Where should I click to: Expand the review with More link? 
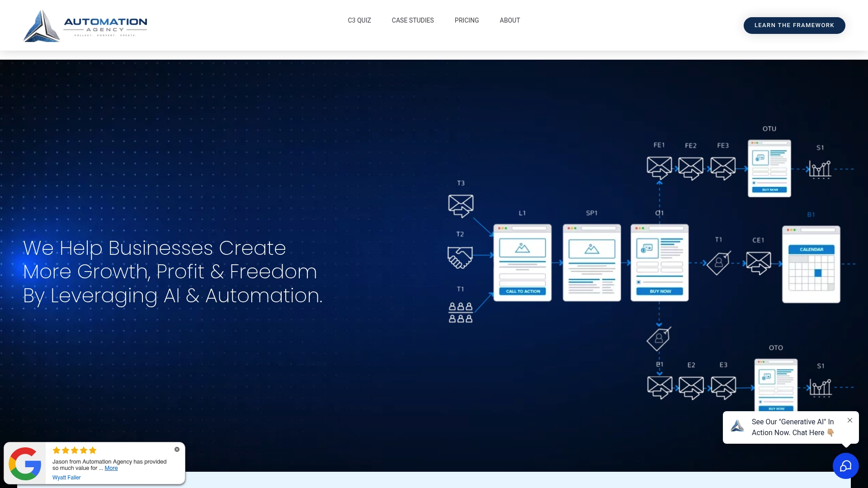coord(111,468)
